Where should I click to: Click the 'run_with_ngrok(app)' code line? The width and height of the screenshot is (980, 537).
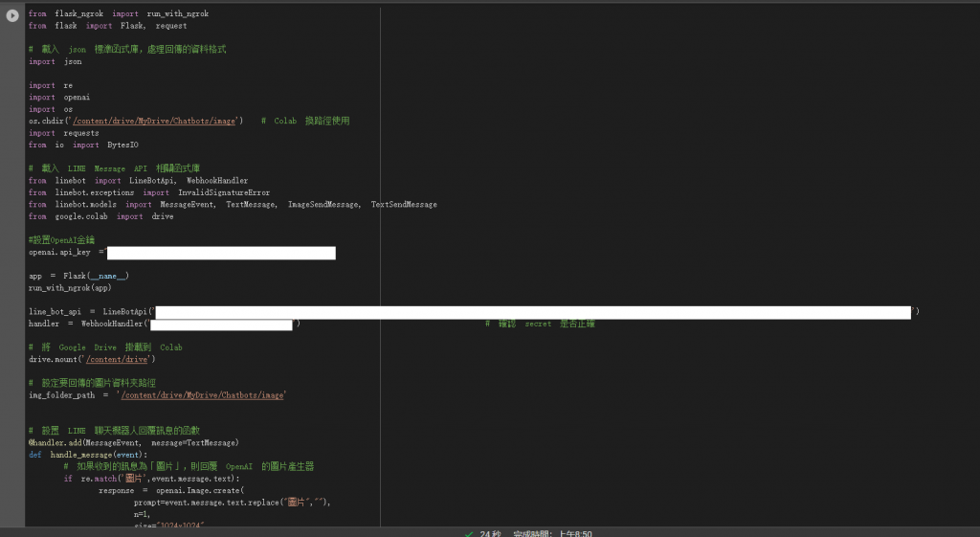[x=70, y=288]
